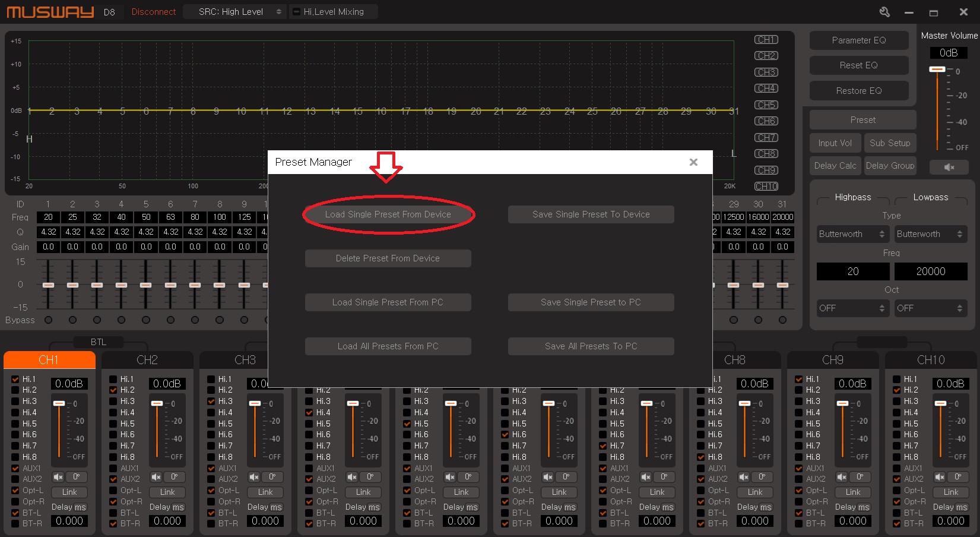Click Save Single Preset to PC
980x537 pixels.
pyautogui.click(x=591, y=302)
